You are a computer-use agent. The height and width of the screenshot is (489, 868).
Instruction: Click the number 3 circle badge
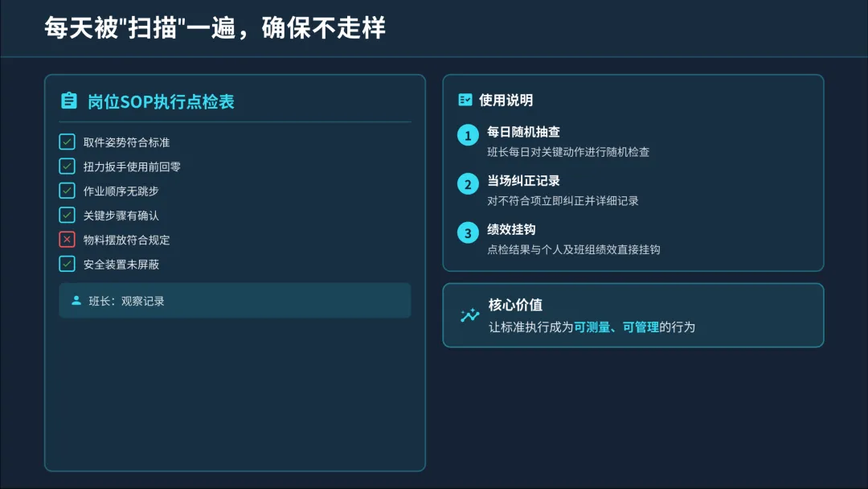(x=468, y=233)
